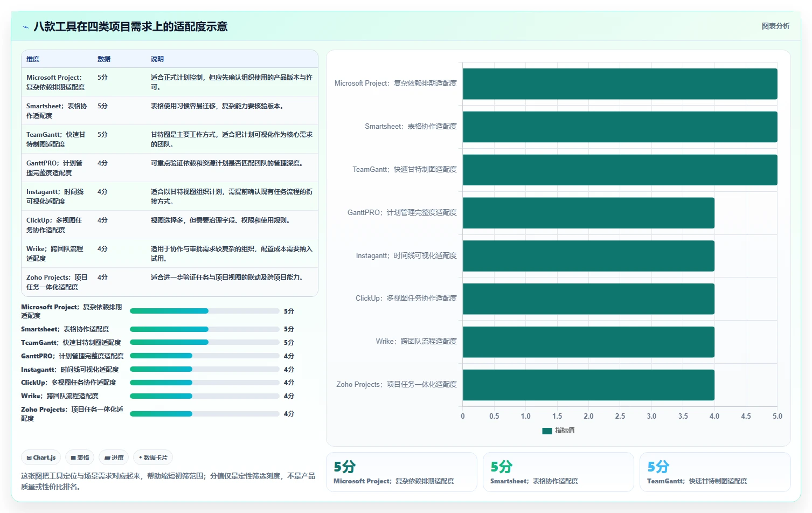Image resolution: width=812 pixels, height=513 pixels.
Task: Click the 图表分析 label in the header
Action: pos(775,26)
